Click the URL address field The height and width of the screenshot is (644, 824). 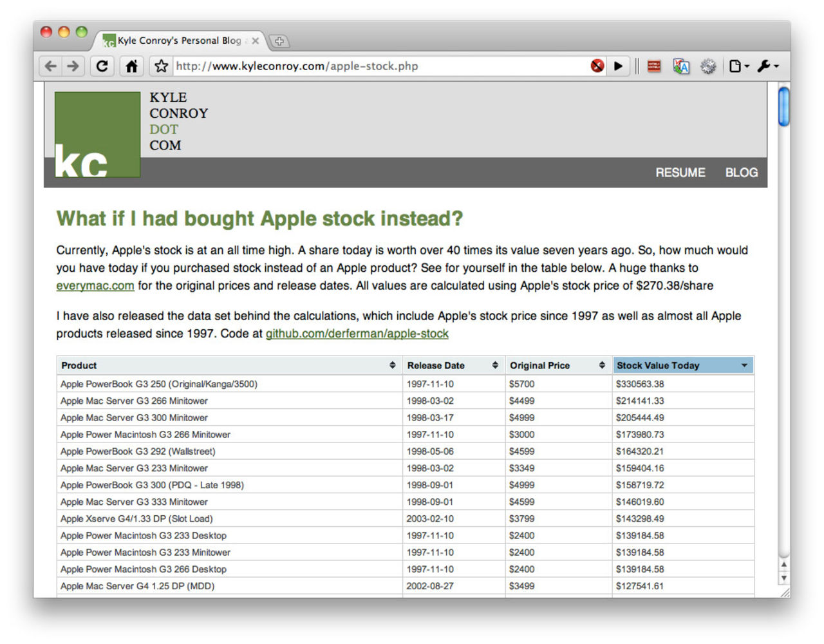click(x=380, y=66)
